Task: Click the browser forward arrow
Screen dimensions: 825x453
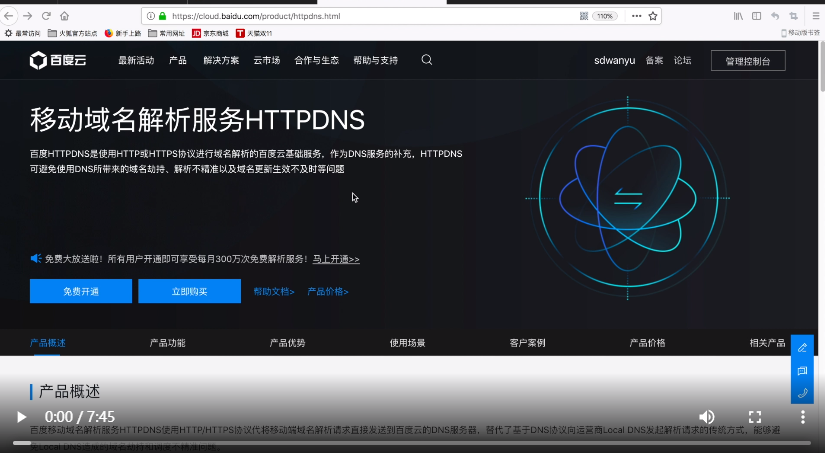Action: coord(27,16)
